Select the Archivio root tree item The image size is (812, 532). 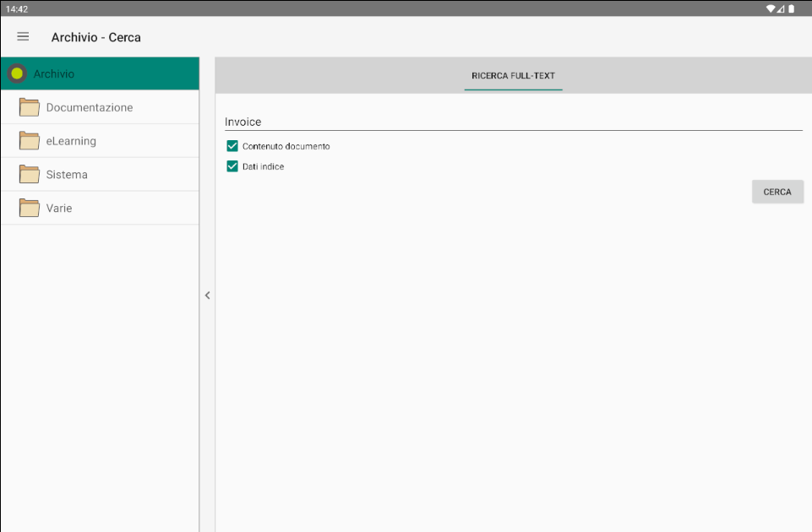(x=54, y=74)
